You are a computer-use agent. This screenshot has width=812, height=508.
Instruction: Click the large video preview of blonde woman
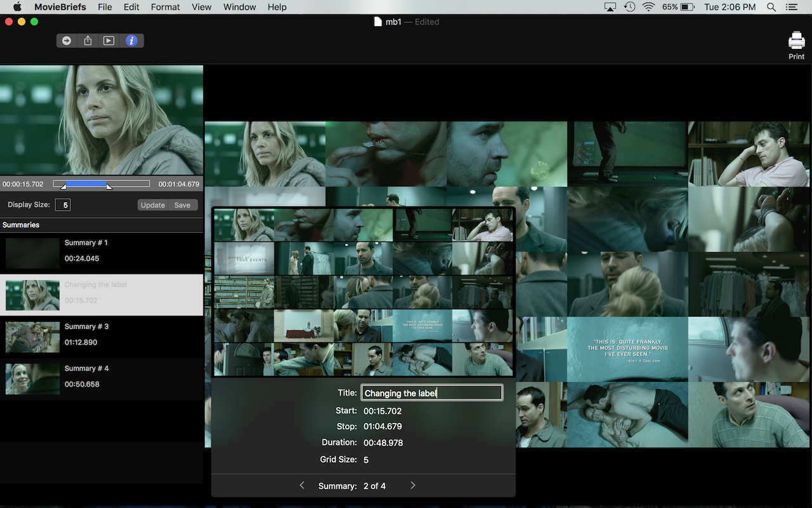tap(101, 120)
